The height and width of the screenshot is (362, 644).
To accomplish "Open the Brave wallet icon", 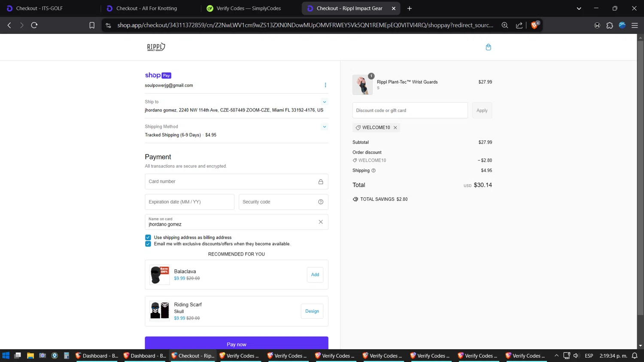I will pos(597,25).
